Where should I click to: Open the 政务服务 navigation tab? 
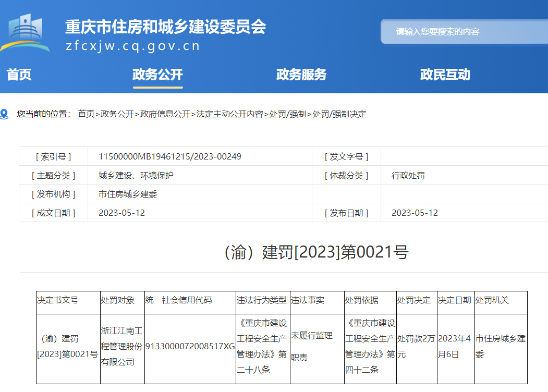301,75
